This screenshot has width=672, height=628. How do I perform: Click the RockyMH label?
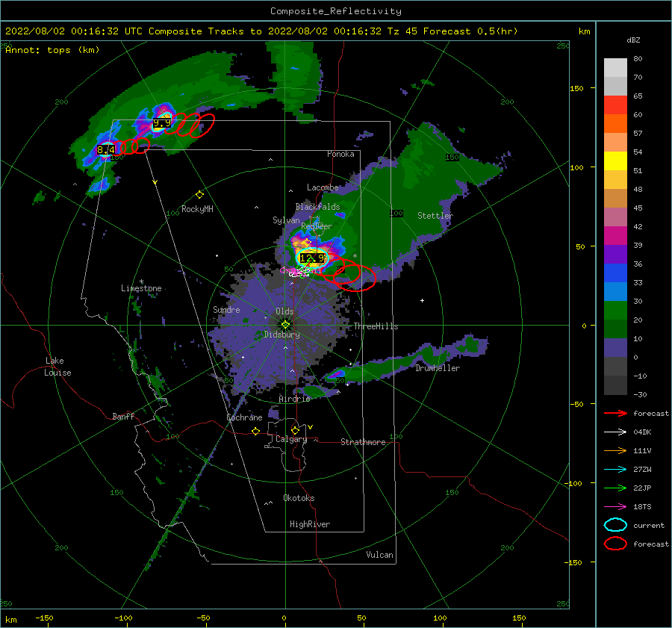[x=197, y=209]
